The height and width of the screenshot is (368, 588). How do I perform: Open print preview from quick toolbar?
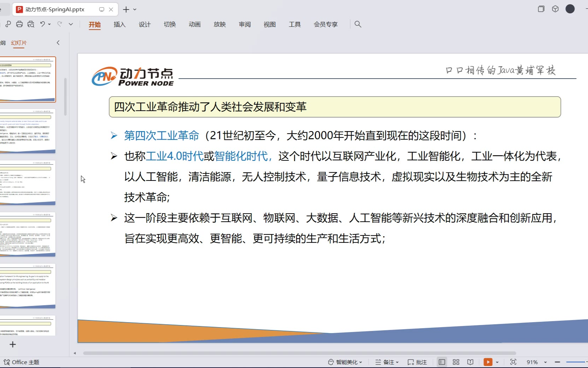coord(31,24)
